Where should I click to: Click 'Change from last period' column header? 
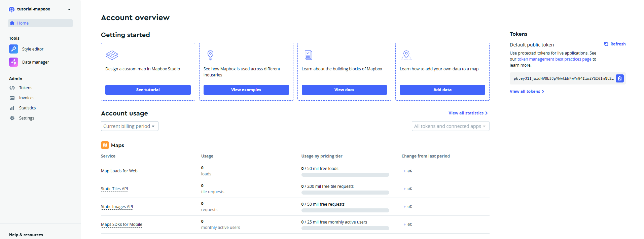click(426, 156)
